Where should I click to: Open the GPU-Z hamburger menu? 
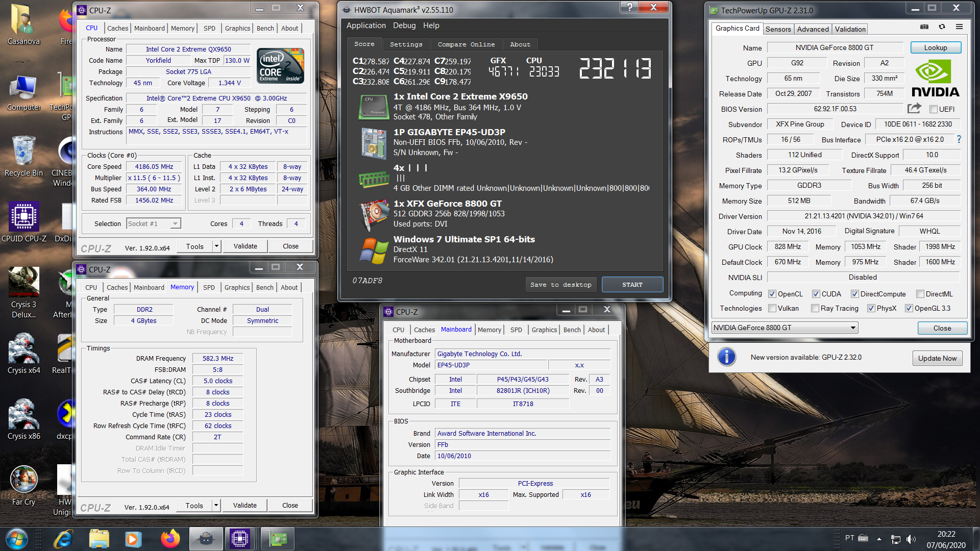(x=959, y=27)
